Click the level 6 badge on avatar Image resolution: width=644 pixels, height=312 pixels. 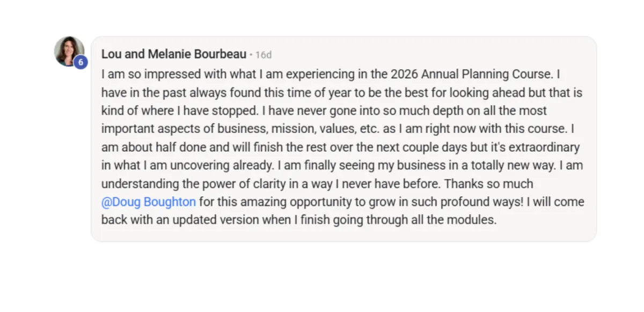pyautogui.click(x=80, y=63)
